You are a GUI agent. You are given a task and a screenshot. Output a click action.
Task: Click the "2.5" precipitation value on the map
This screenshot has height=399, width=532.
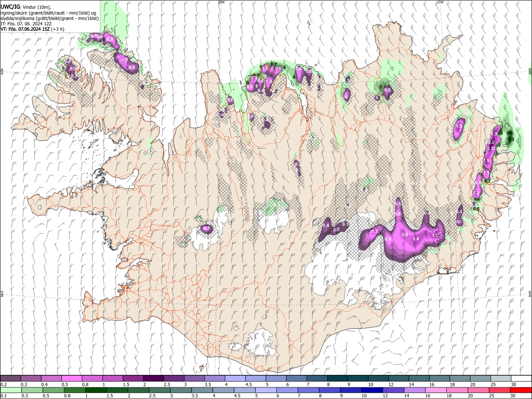[x=490, y=148]
